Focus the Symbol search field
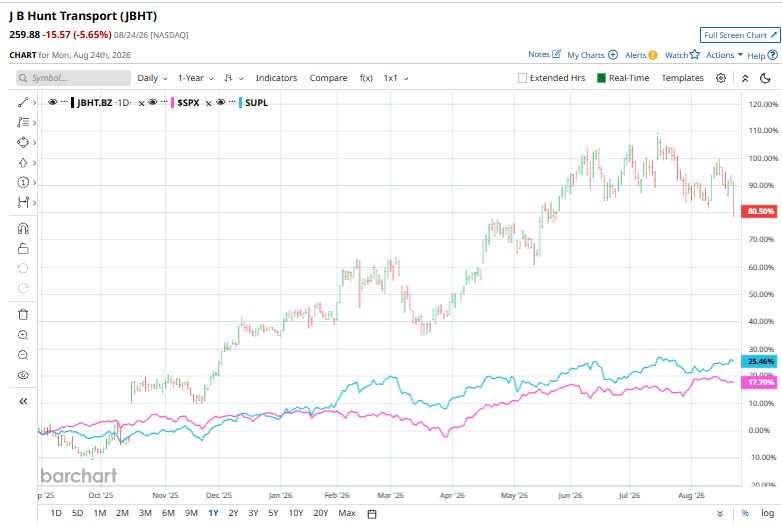Image resolution: width=782 pixels, height=525 pixels. coord(73,78)
